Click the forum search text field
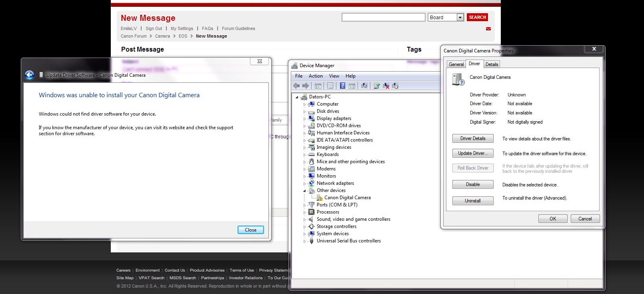Viewport: 644px width, 294px height. pos(383,17)
